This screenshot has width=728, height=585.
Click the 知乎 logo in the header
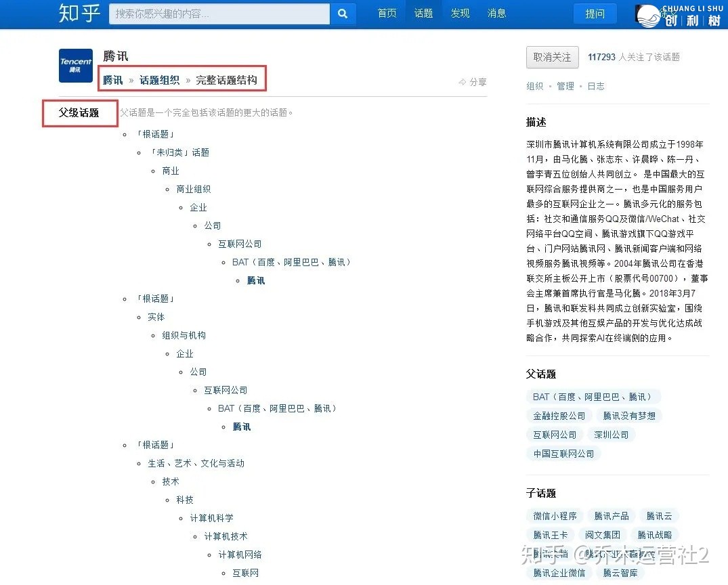click(79, 13)
